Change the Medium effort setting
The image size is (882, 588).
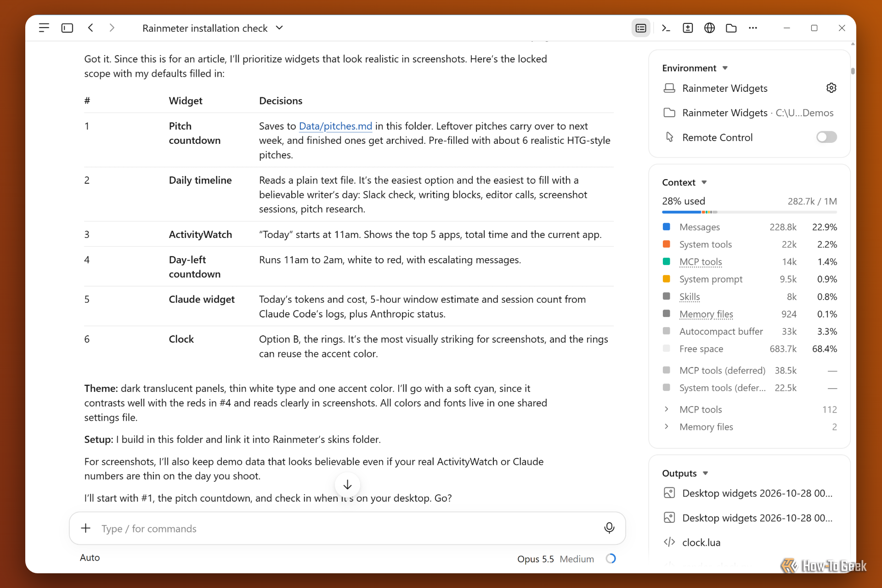[x=577, y=559]
